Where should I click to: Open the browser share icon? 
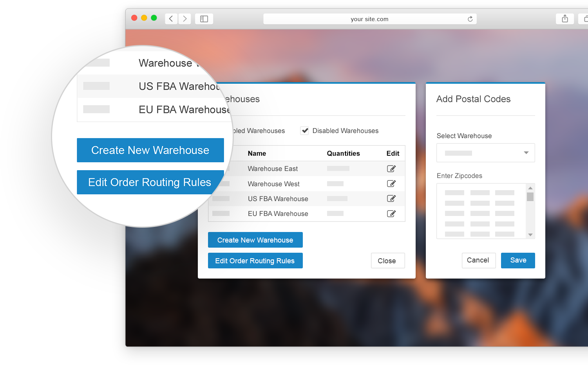coord(564,19)
